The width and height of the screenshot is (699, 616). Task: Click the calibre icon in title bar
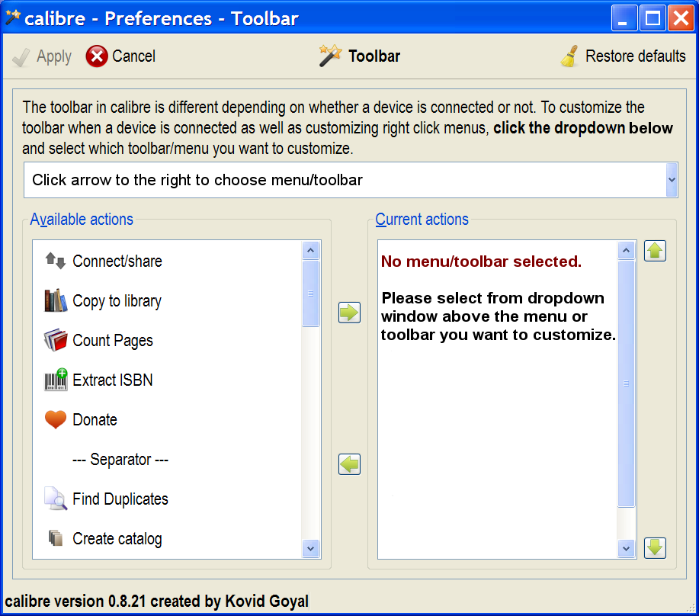[x=12, y=18]
